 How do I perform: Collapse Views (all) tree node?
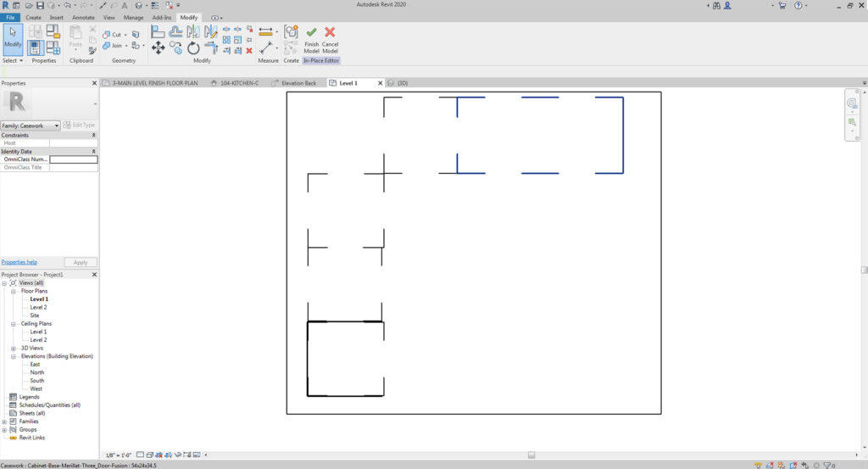click(4, 283)
